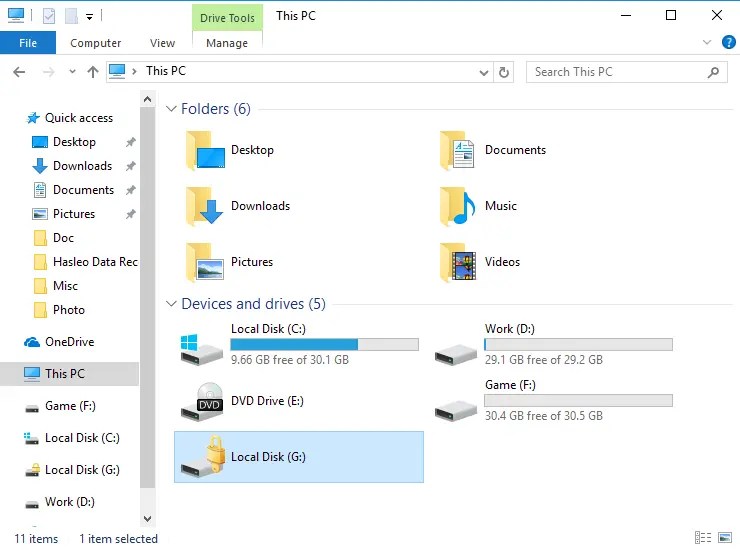Click the navigation pane scroll up arrow
The width and height of the screenshot is (740, 550).
pos(148,99)
